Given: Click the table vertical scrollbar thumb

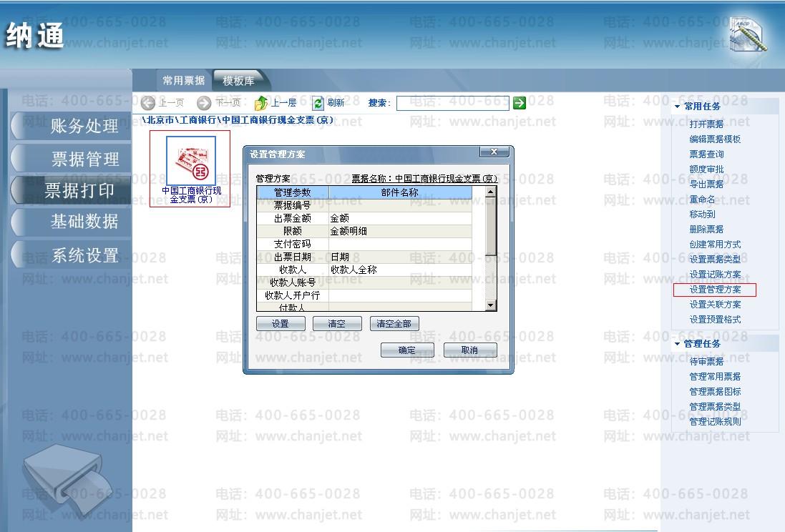Looking at the screenshot, I should point(491,227).
